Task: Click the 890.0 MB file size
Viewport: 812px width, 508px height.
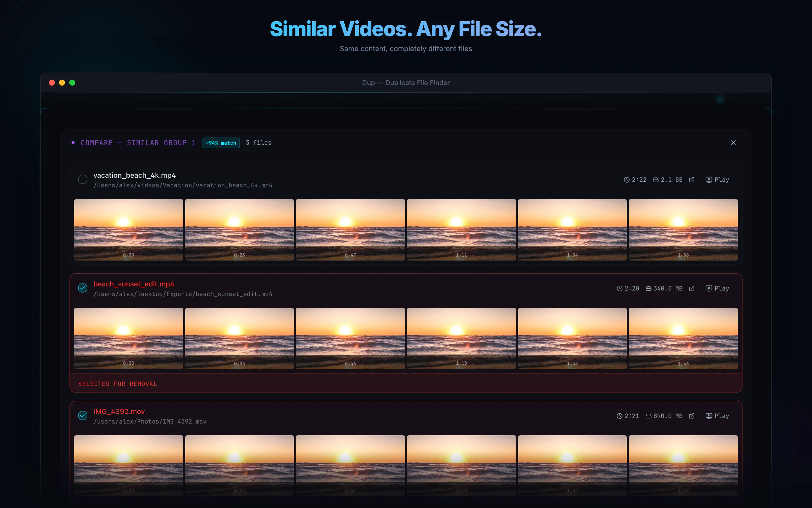Action: coord(664,416)
